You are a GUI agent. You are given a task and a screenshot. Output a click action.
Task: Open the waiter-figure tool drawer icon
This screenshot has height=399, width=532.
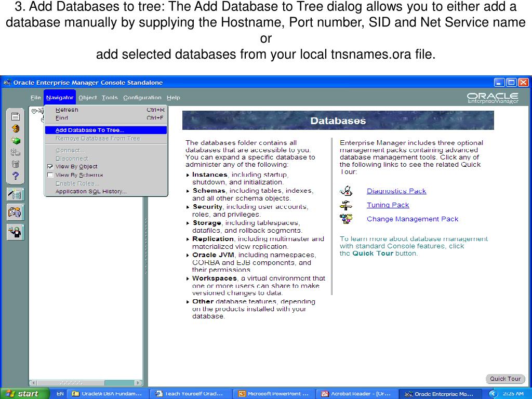point(15,232)
